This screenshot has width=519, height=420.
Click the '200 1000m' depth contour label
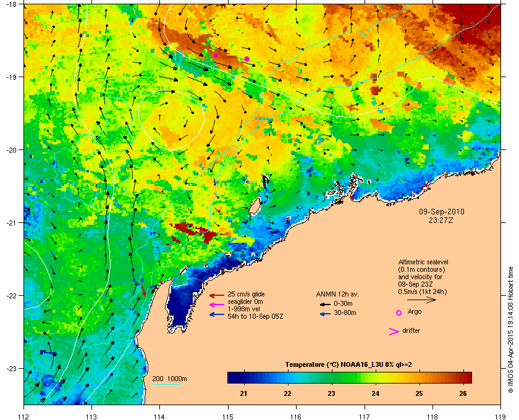coord(169,379)
